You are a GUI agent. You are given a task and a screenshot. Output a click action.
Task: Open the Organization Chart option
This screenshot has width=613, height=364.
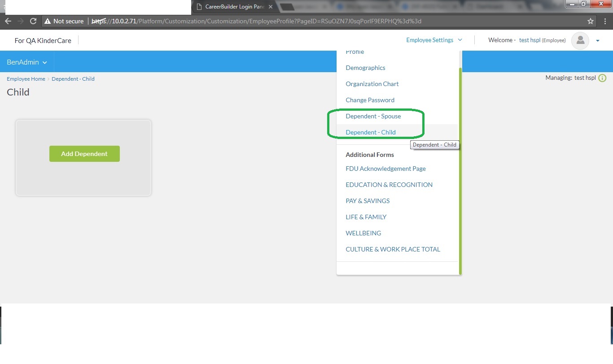click(x=372, y=84)
